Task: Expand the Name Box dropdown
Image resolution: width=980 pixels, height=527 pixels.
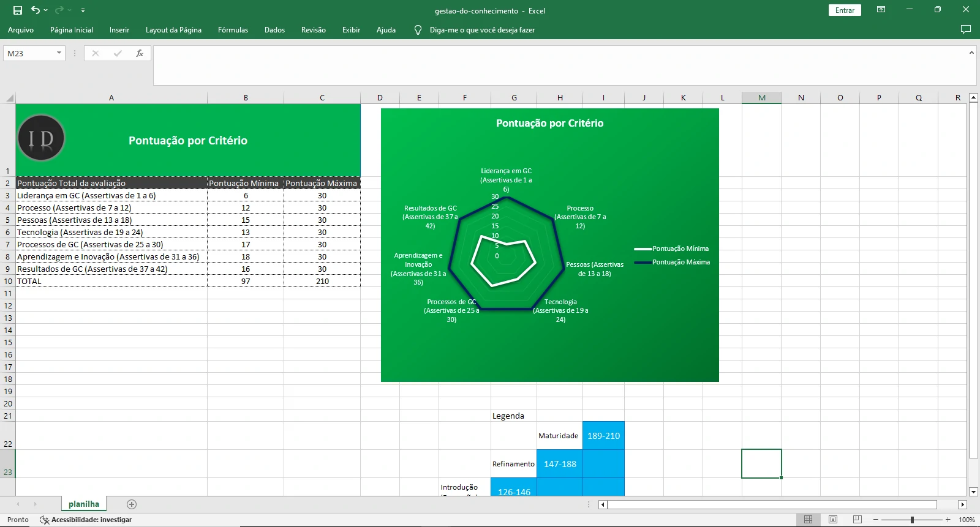Action: click(x=59, y=53)
